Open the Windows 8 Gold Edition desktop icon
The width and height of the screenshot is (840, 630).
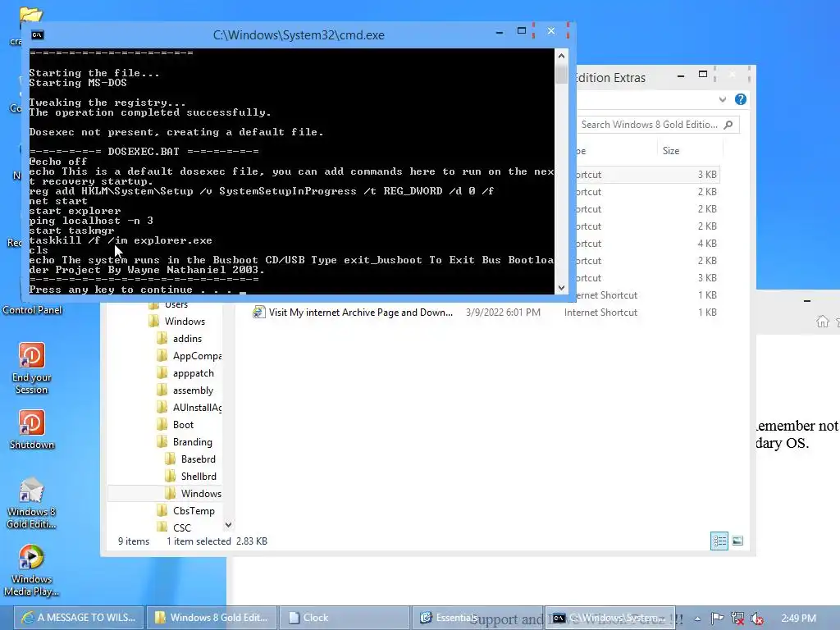[x=32, y=504]
